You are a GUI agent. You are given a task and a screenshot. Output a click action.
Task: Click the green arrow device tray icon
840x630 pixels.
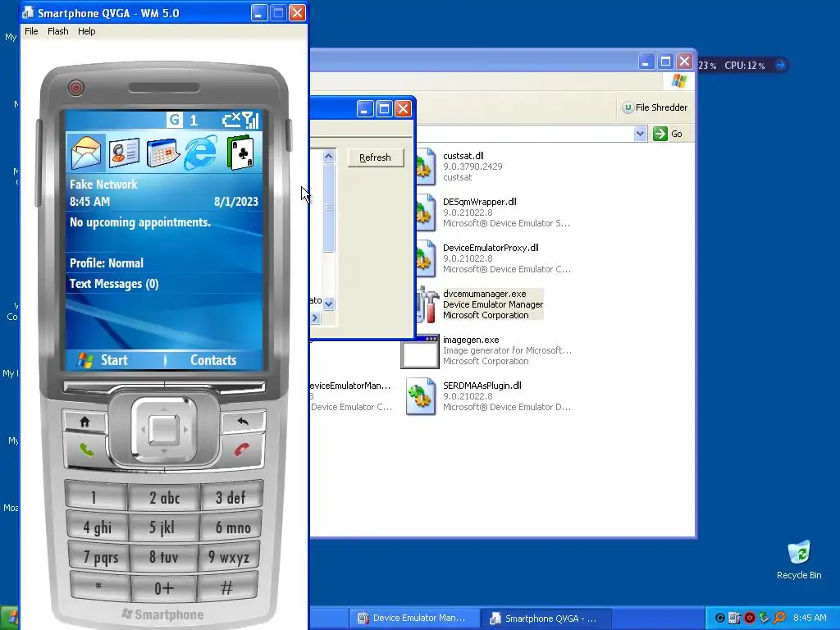(765, 618)
